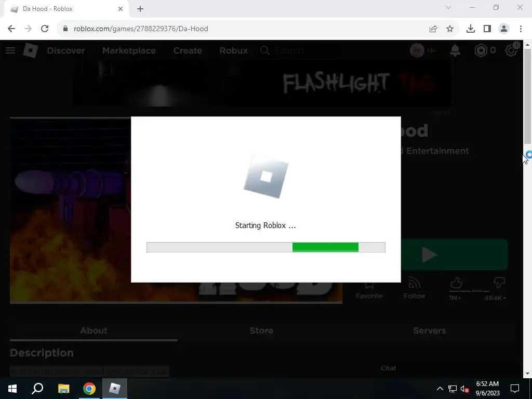Open the Chrome tab search chevron
The width and height of the screenshot is (532, 399).
448,7
